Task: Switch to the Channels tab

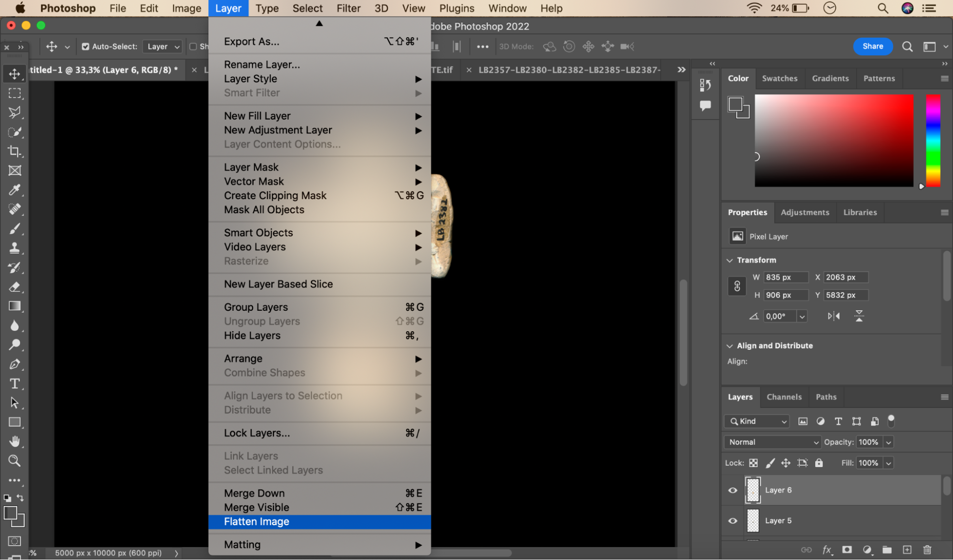Action: [x=784, y=397]
